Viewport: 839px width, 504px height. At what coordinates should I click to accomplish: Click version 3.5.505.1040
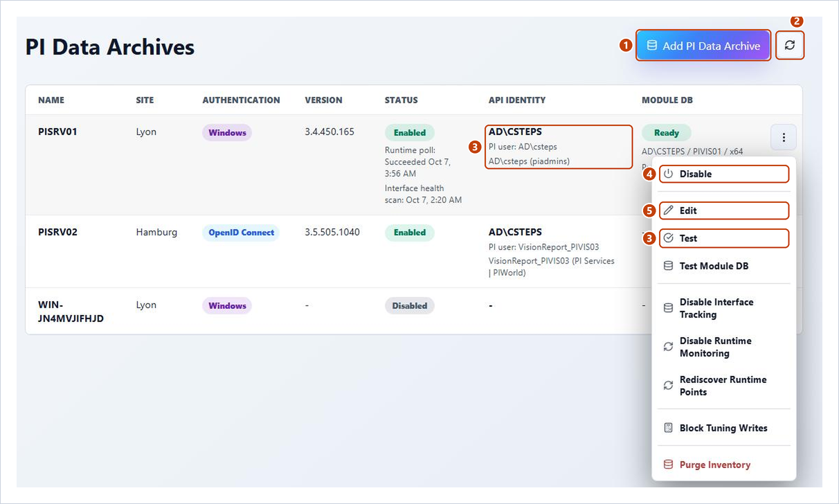point(332,232)
